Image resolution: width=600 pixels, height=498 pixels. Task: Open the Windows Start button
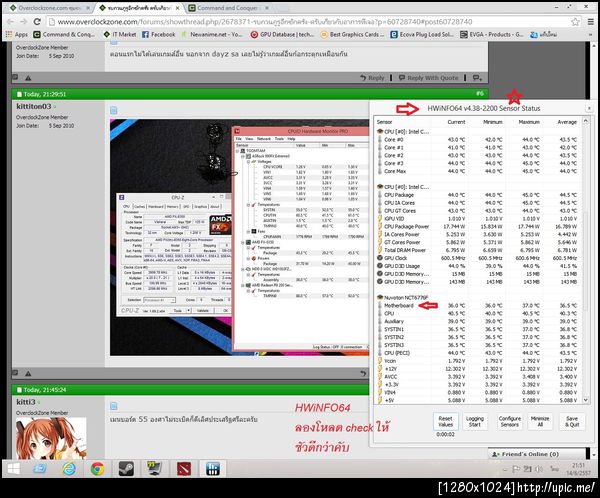click(13, 469)
